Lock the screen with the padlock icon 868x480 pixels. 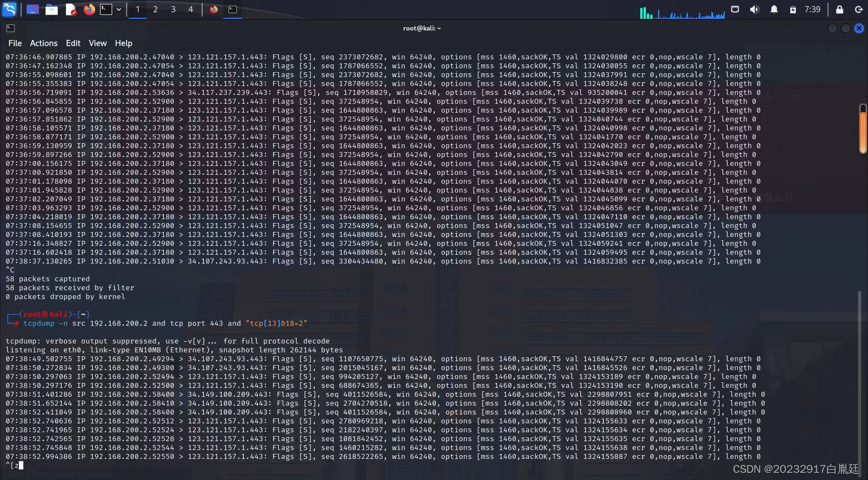pyautogui.click(x=840, y=9)
